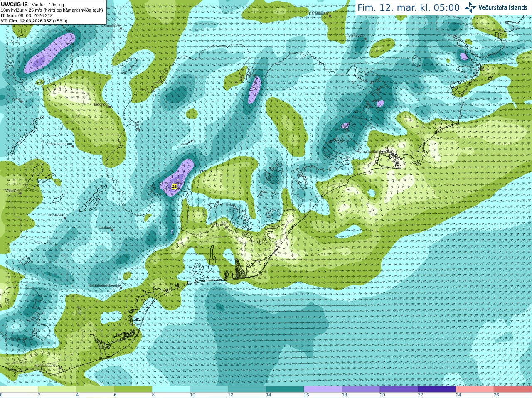
Task: Click the 8–10 m/s light cyan legend swatch
Action: [171, 389]
